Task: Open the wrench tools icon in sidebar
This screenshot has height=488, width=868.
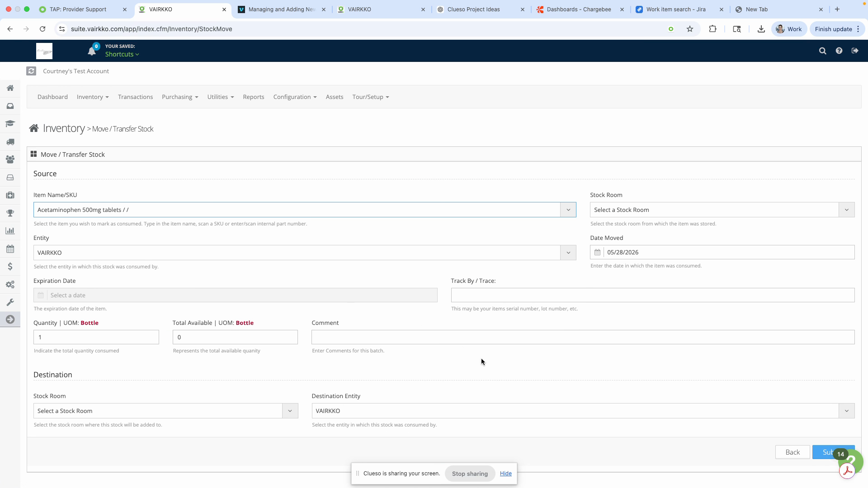Action: point(10,302)
